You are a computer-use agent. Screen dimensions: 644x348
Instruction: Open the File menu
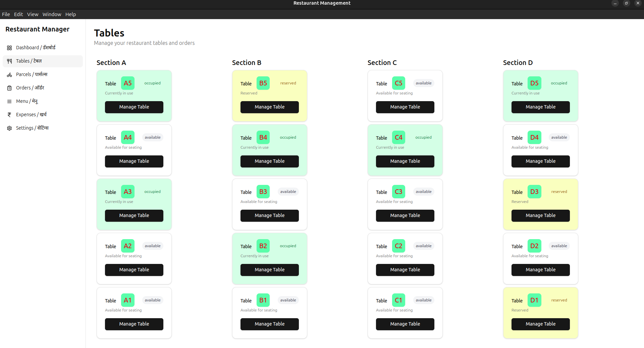coord(6,14)
